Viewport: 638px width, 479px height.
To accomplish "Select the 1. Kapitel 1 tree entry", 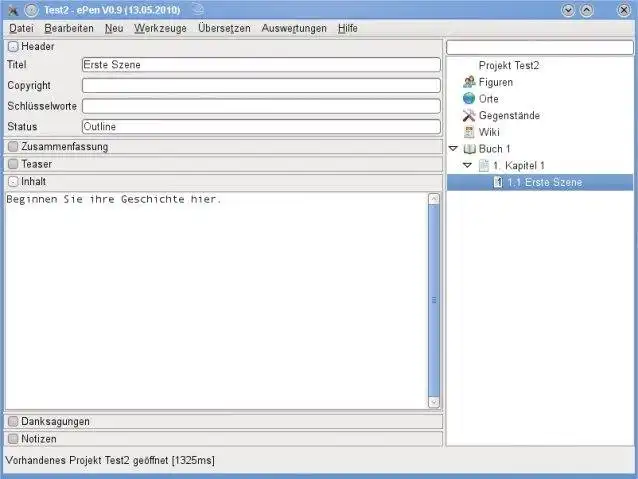I will click(519, 165).
